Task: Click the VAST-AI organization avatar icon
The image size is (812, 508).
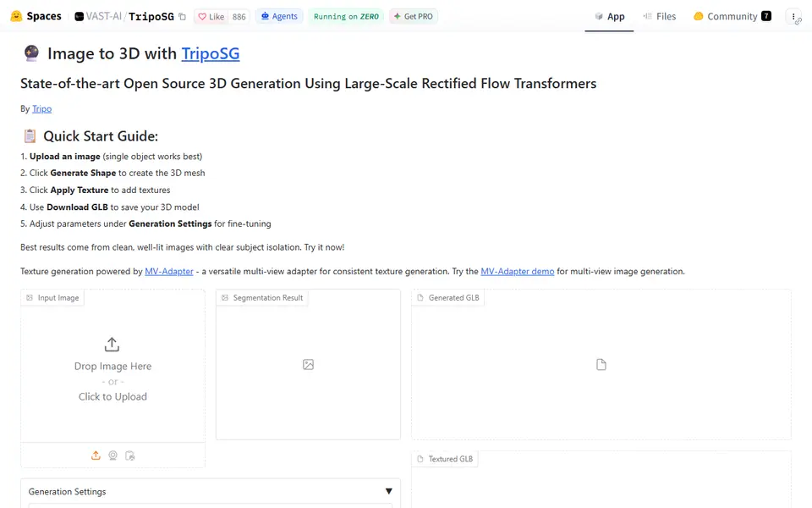Action: (x=79, y=17)
